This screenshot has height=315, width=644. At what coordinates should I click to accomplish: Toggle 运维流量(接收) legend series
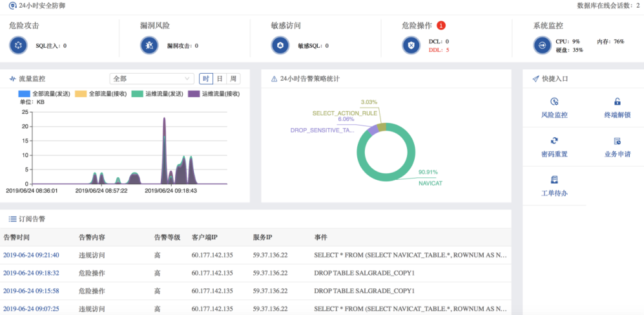coord(214,94)
